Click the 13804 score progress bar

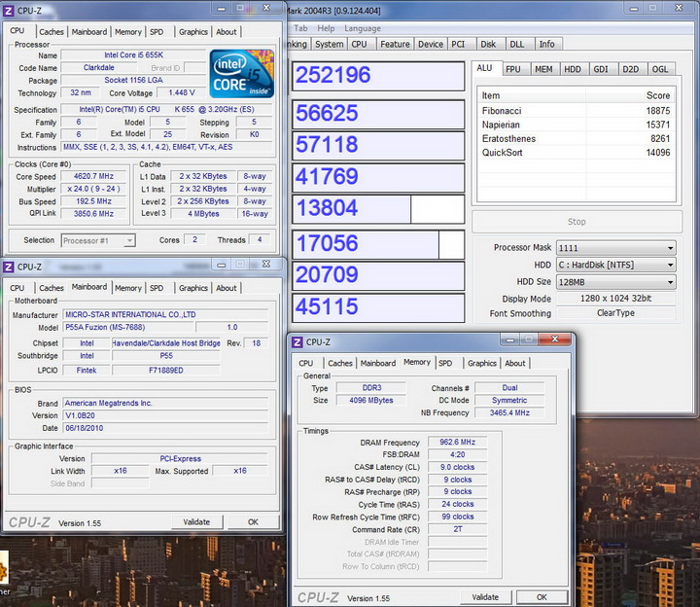click(x=378, y=208)
